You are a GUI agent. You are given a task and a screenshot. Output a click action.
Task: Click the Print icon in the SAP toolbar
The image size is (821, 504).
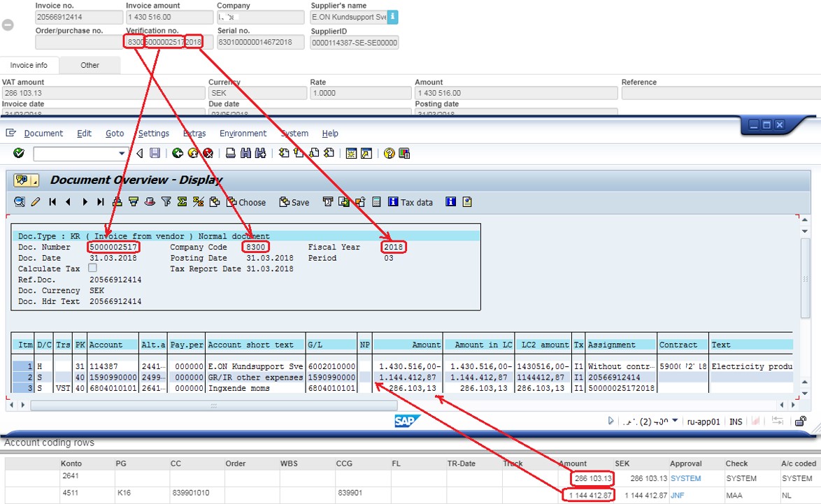pyautogui.click(x=231, y=153)
